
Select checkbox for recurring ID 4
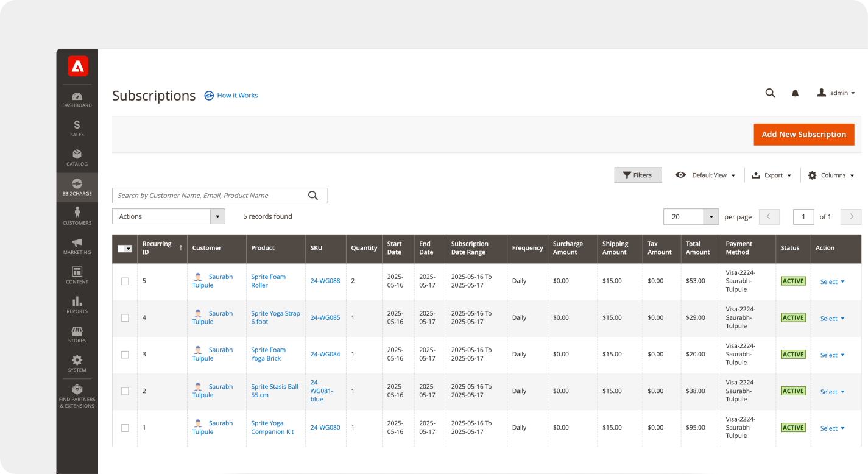click(x=125, y=318)
